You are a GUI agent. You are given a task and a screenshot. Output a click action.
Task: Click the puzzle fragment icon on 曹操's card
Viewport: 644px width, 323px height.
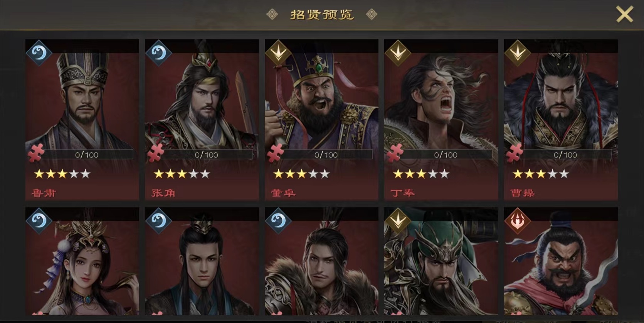point(515,152)
